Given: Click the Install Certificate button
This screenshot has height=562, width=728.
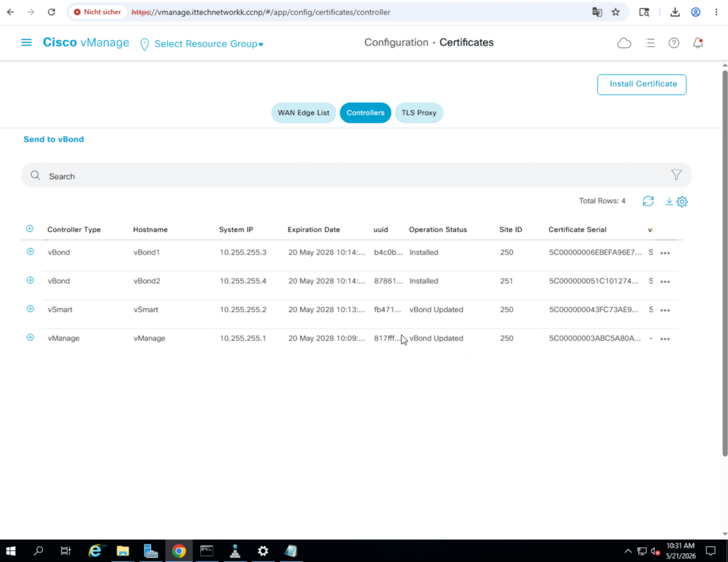Looking at the screenshot, I should [642, 85].
